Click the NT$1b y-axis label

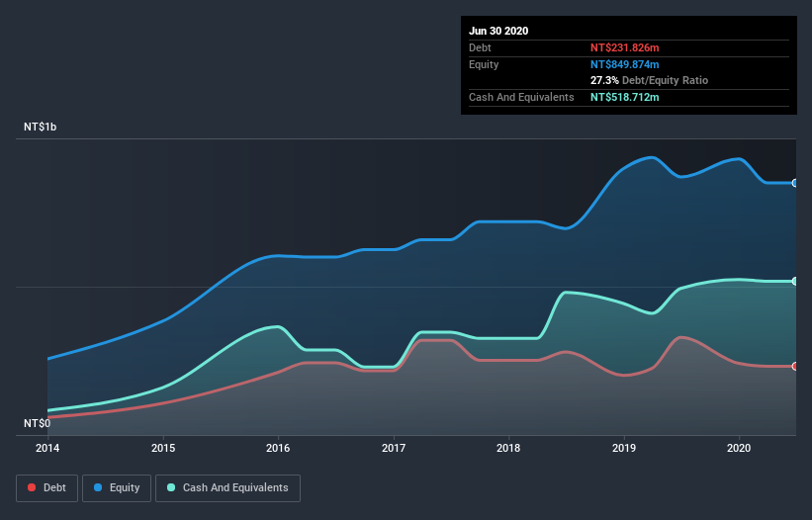click(x=40, y=127)
